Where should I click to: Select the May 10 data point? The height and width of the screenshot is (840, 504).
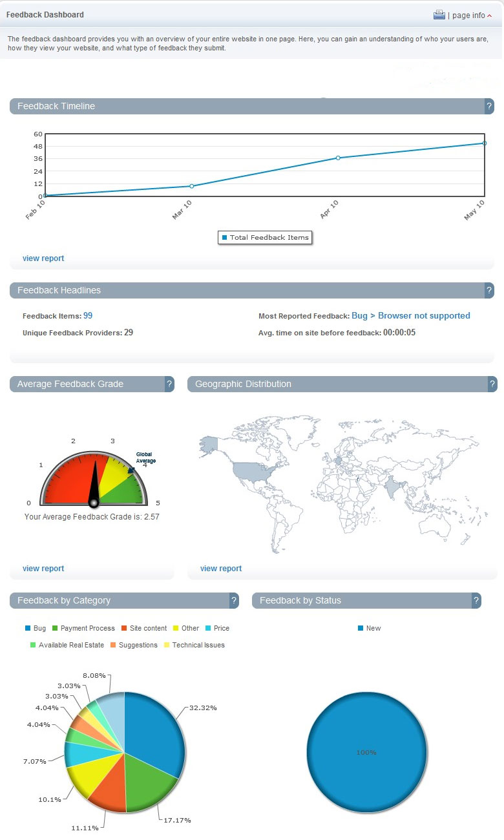tap(484, 143)
